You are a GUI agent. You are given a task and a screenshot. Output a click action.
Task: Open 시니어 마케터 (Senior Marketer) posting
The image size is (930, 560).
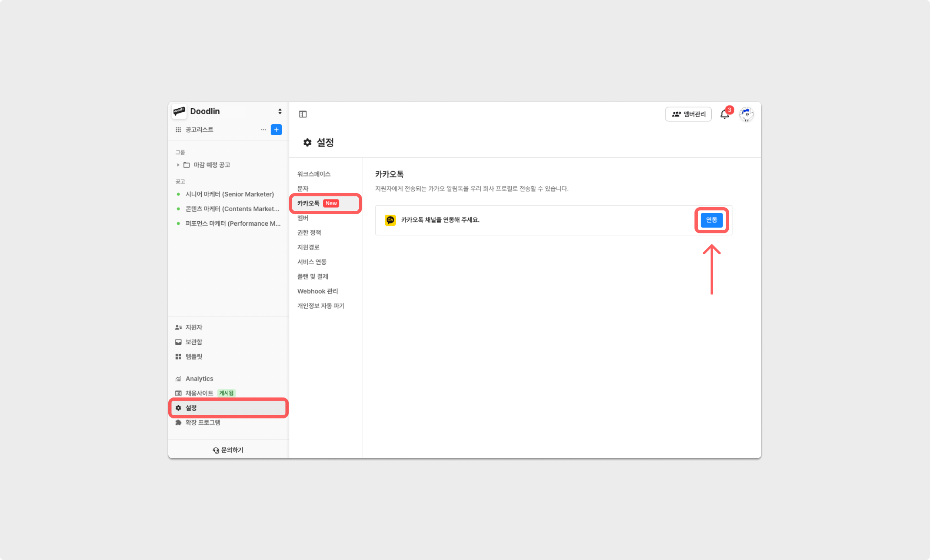coord(229,194)
